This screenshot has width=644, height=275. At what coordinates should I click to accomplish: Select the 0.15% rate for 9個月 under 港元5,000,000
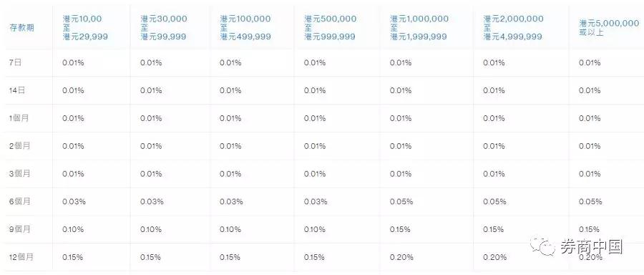590,229
